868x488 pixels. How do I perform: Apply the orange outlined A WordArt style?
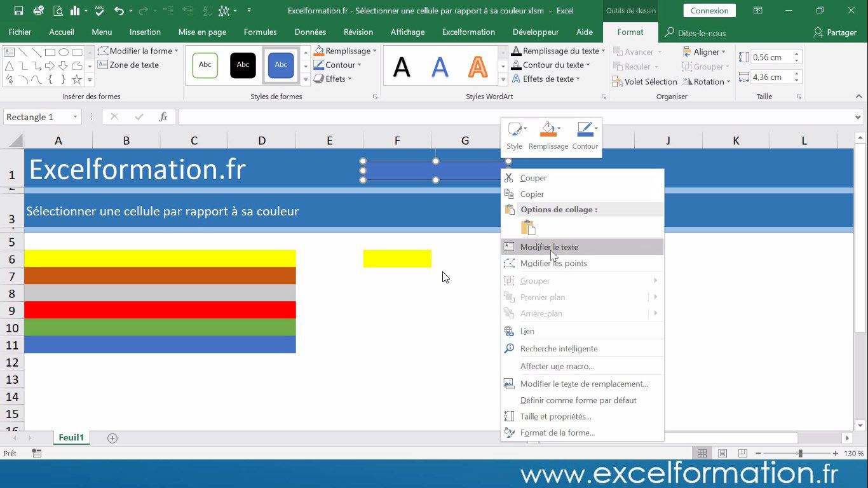[478, 66]
